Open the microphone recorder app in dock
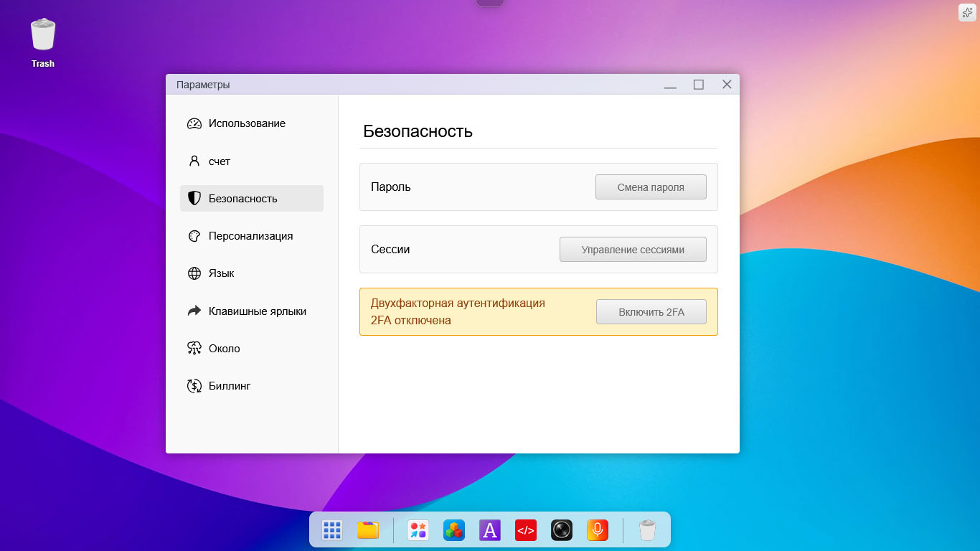The width and height of the screenshot is (980, 551). pyautogui.click(x=598, y=530)
